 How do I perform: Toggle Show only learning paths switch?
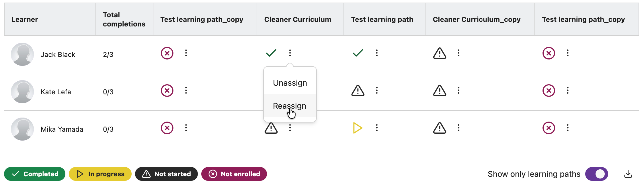596,174
